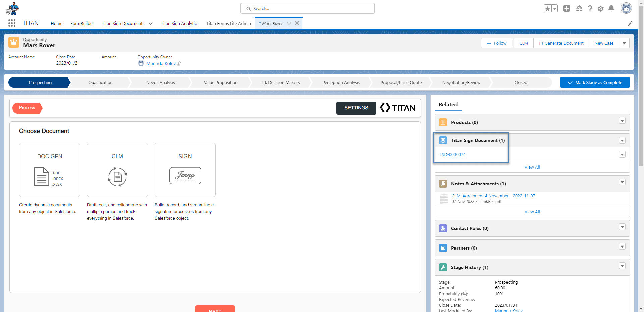Switch to the Titan Sign Analytics tab
Image resolution: width=644 pixels, height=312 pixels.
point(179,23)
